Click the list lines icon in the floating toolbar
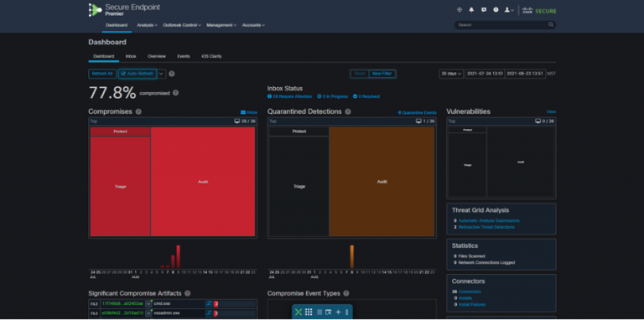Viewport: 644px width, 320px height. click(x=319, y=312)
